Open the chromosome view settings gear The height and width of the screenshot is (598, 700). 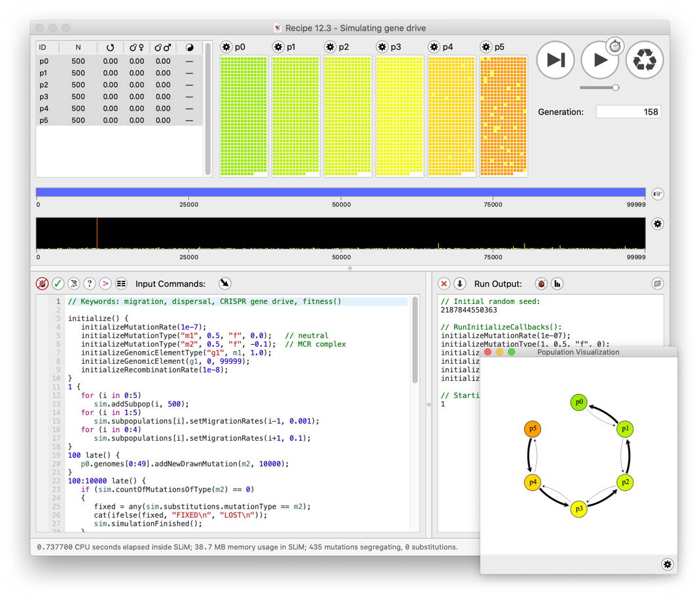point(657,224)
